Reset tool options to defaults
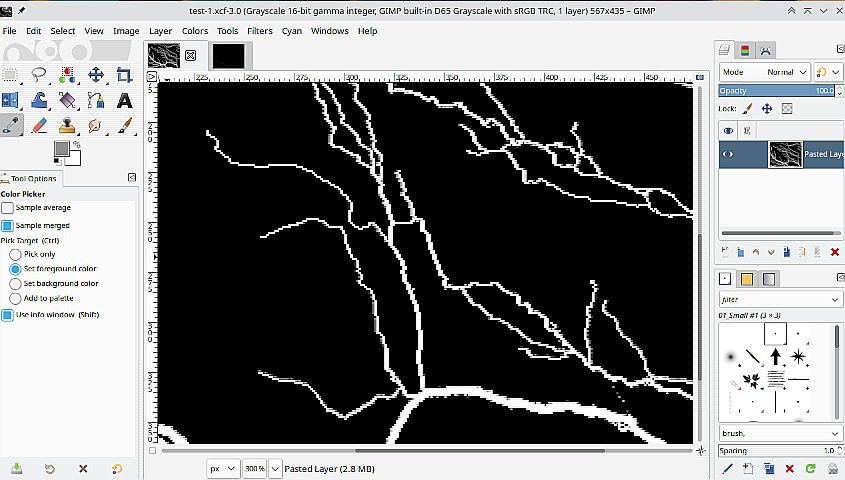Image resolution: width=845 pixels, height=480 pixels. tap(117, 469)
